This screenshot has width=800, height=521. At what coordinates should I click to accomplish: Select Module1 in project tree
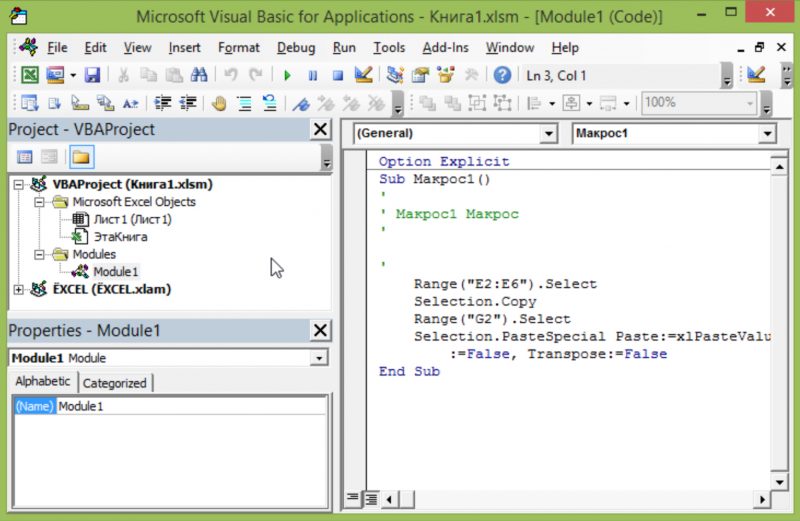tap(115, 271)
